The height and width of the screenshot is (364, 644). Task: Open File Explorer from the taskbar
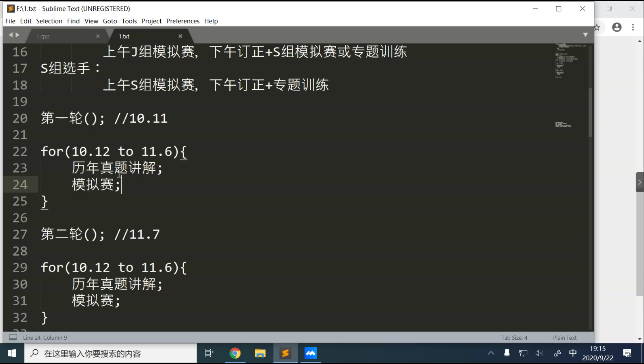point(260,353)
